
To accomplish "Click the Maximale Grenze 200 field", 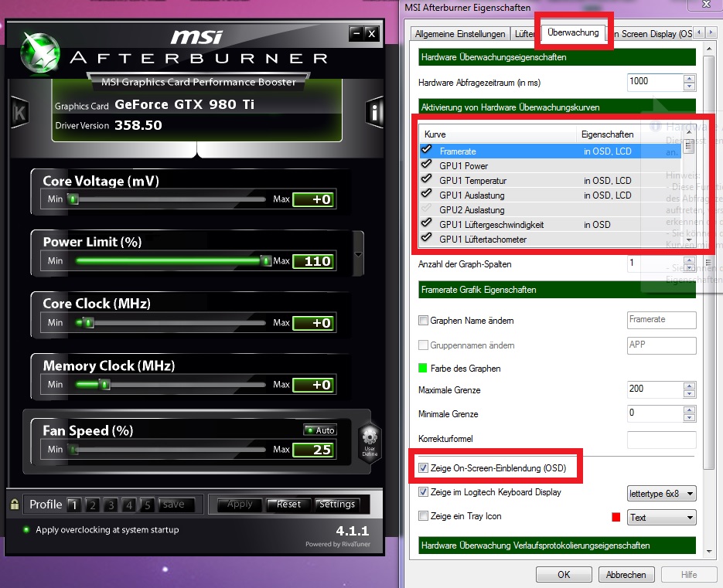I will click(x=655, y=389).
